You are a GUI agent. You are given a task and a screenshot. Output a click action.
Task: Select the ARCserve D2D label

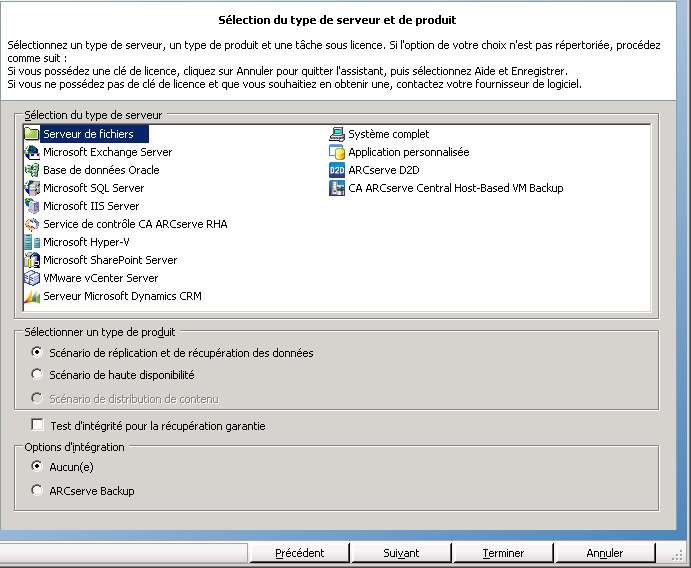(x=383, y=170)
